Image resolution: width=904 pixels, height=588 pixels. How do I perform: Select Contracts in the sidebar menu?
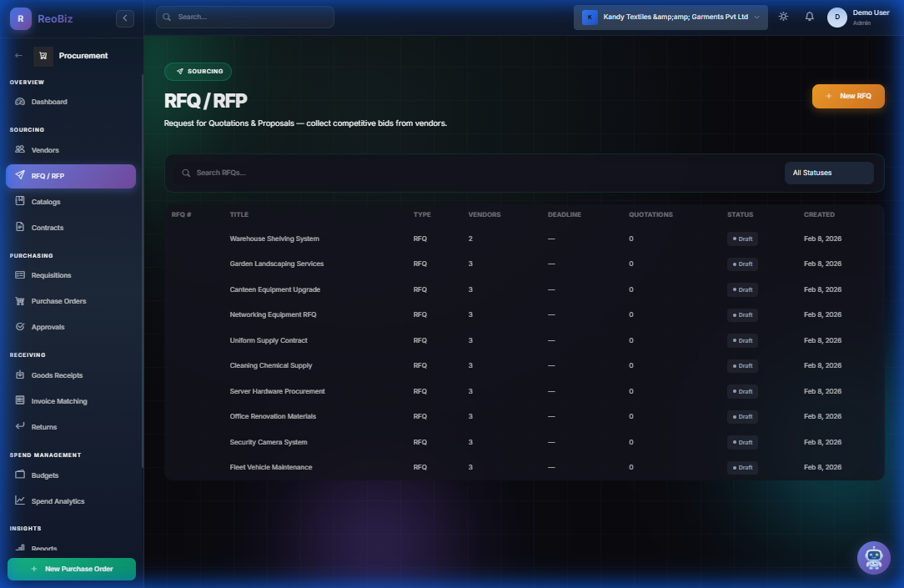pyautogui.click(x=48, y=228)
